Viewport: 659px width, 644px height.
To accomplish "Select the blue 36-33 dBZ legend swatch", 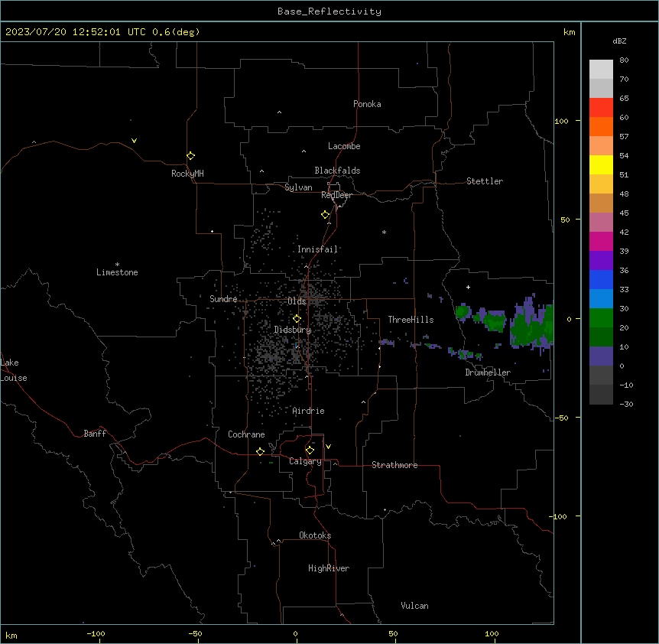I will (x=601, y=279).
